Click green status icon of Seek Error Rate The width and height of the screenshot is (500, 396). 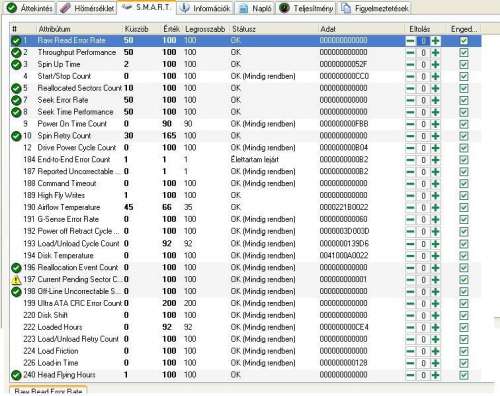(16, 100)
